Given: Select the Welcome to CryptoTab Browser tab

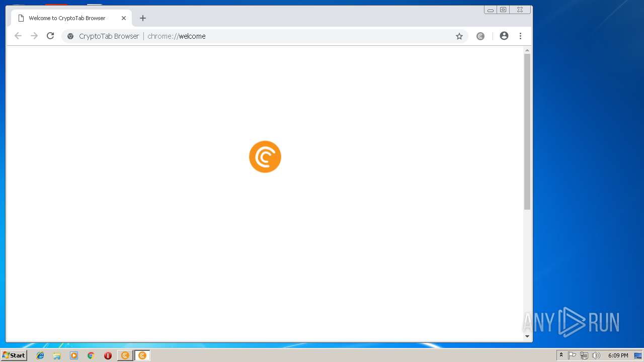Looking at the screenshot, I should (71, 18).
